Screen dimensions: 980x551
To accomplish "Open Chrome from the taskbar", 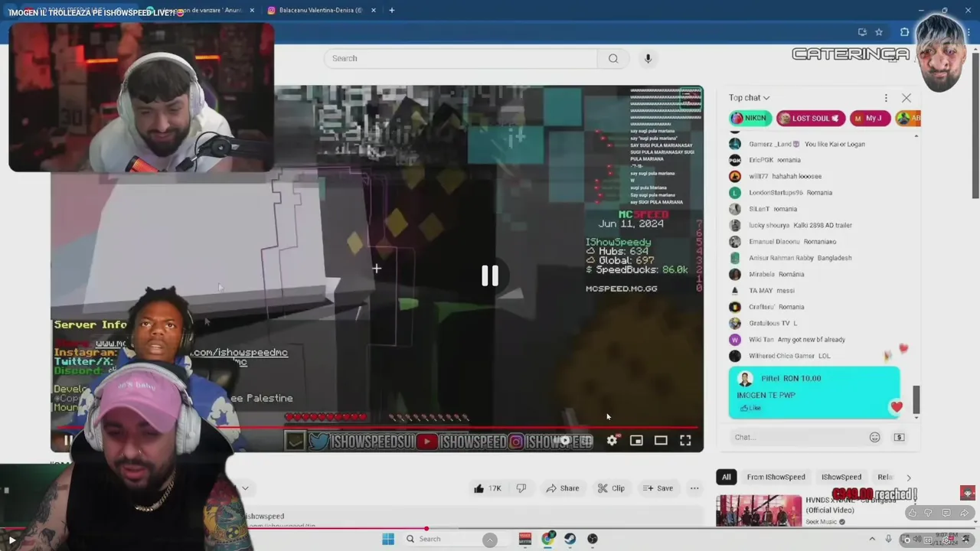I will (x=547, y=539).
